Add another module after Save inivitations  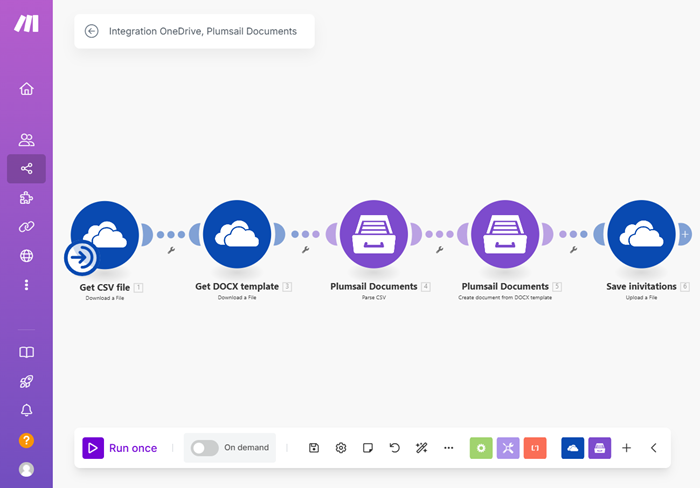685,234
